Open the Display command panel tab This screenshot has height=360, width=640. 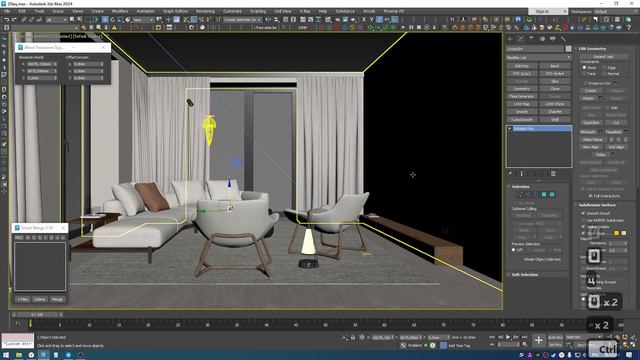(x=553, y=39)
